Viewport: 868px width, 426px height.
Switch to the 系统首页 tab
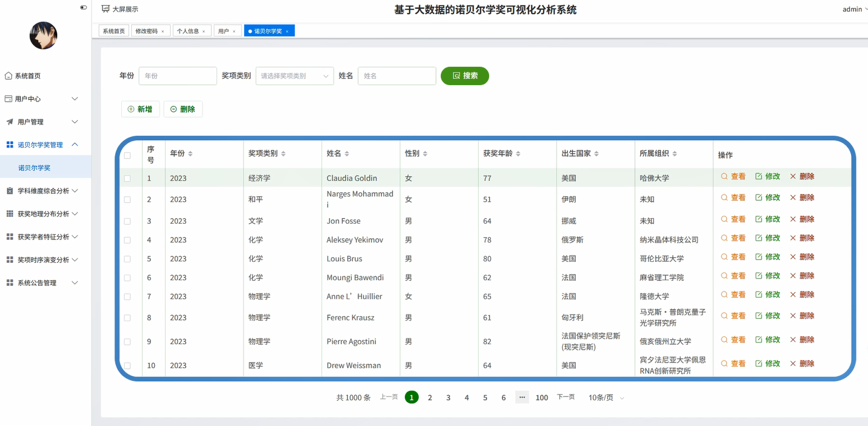(114, 31)
